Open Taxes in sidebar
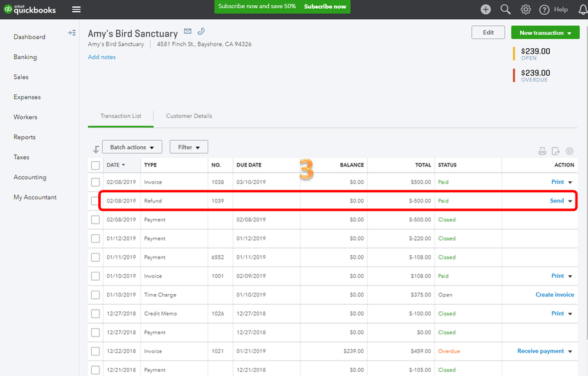This screenshot has height=376, width=588. pos(21,157)
